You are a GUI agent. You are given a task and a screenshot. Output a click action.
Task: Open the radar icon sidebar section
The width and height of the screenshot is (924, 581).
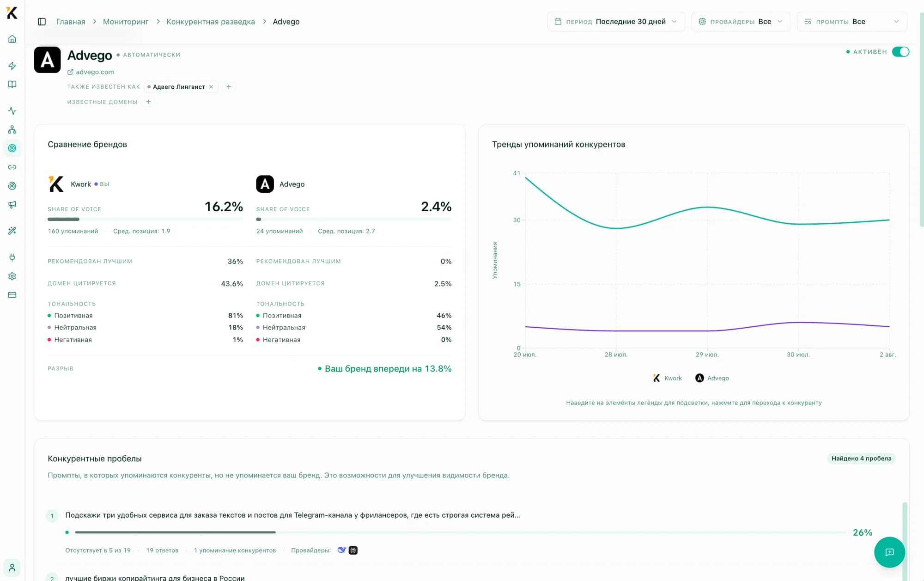[12, 186]
